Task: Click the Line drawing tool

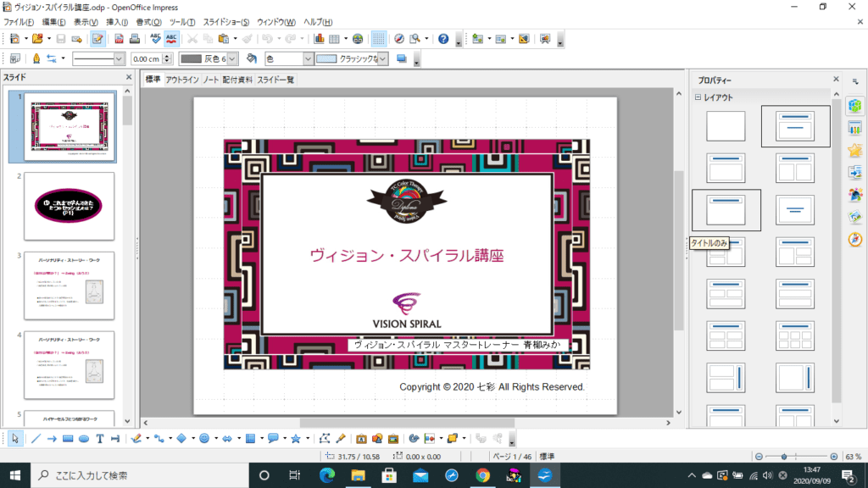Action: point(36,439)
